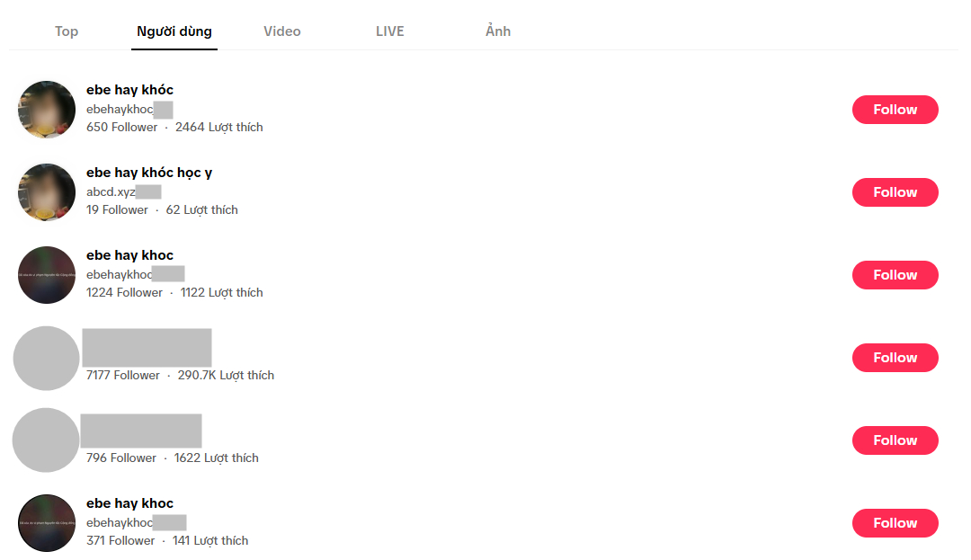971x560 pixels.
Task: Open profile name above 1224 Follower
Action: [129, 255]
